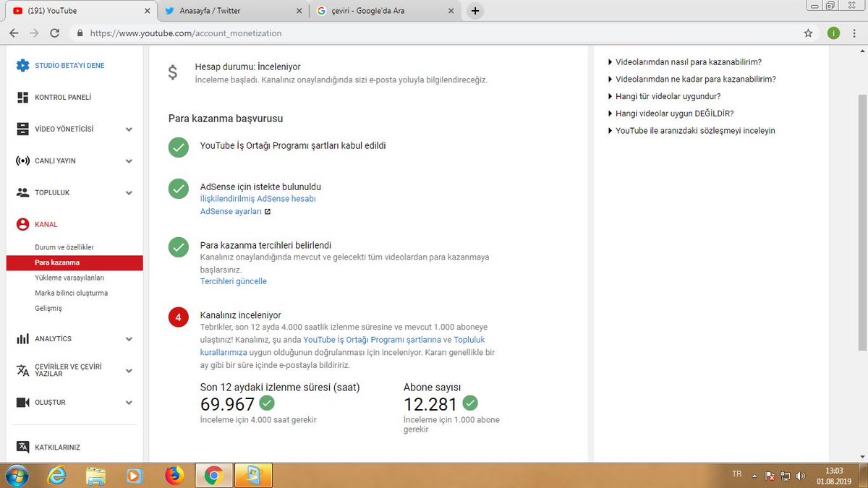Click the Topluluk people icon
Viewport: 868px width, 488px height.
click(22, 192)
